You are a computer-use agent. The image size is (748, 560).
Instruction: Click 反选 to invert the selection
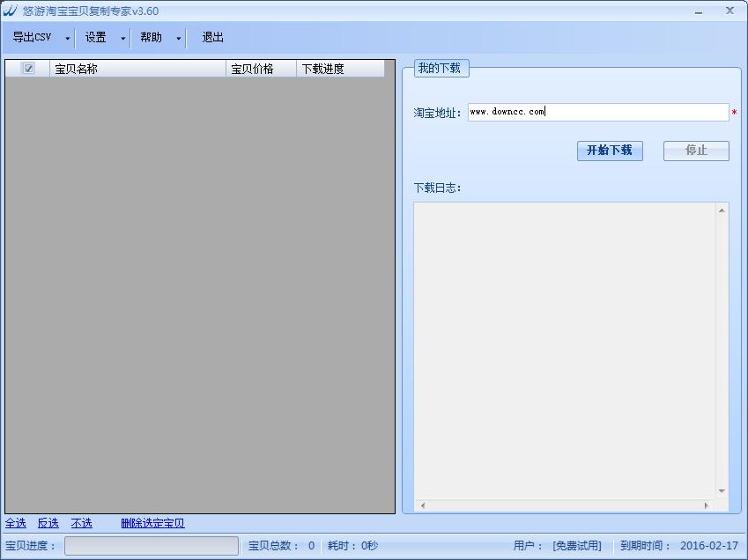[x=48, y=523]
